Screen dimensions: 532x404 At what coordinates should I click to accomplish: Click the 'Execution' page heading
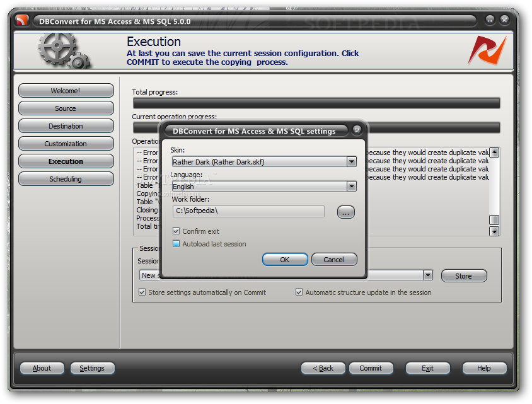pyautogui.click(x=154, y=42)
